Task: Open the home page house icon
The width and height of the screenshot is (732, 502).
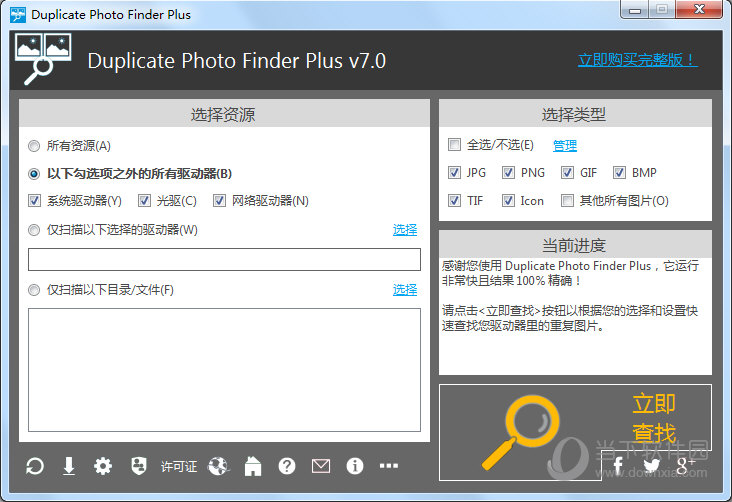Action: 253,466
